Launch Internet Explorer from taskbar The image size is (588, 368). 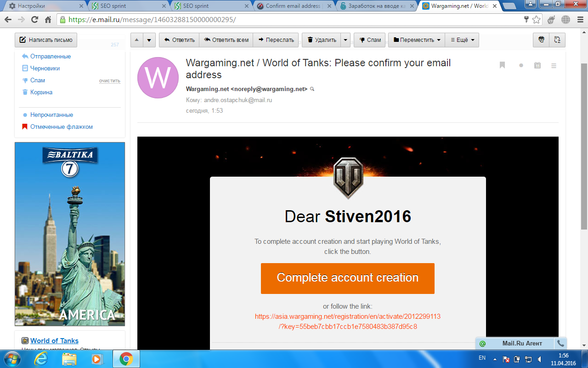[x=41, y=359]
